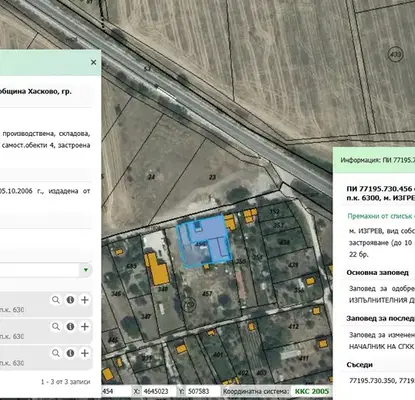Open the green arrow dropdown in left panel
Screen dimensions: 415x400
point(86,270)
